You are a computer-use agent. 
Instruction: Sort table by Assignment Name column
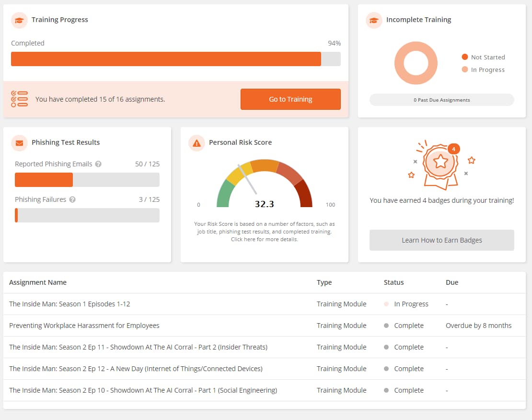[38, 282]
